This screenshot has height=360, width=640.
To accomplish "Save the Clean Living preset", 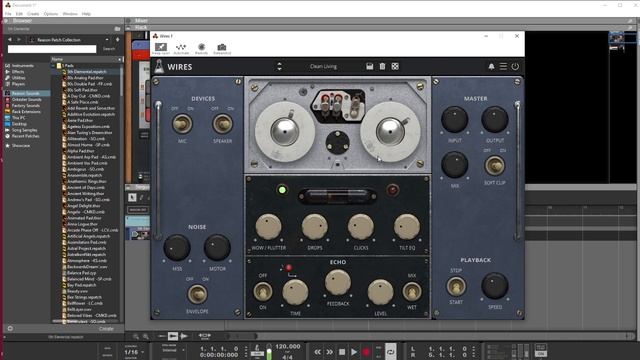I will click(369, 66).
